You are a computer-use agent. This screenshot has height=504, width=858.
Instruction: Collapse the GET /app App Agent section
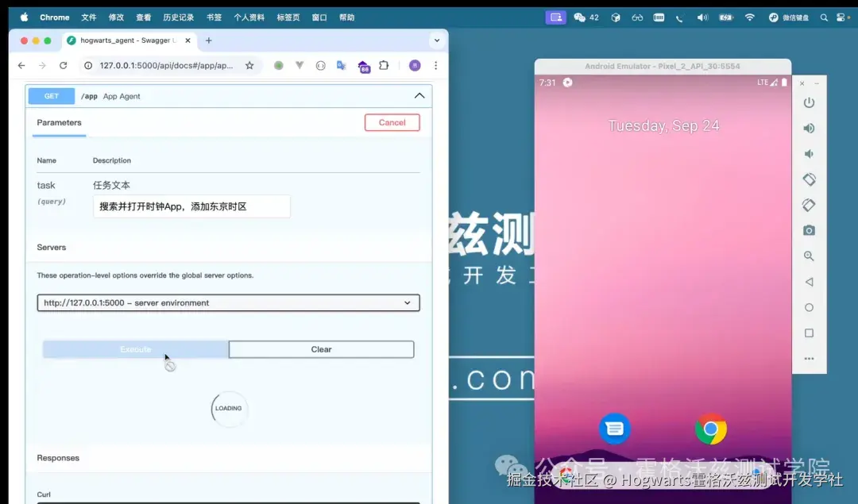coord(419,95)
